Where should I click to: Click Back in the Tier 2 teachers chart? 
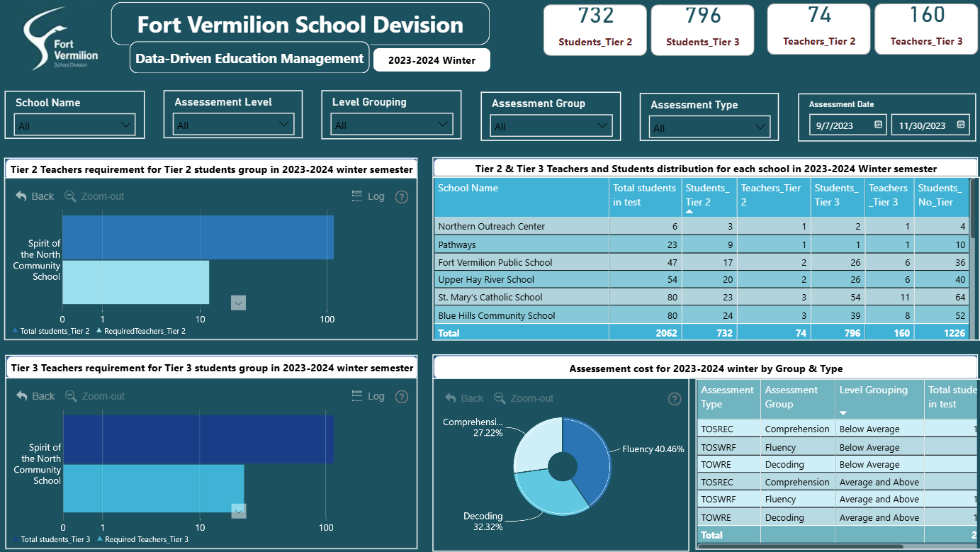point(35,196)
